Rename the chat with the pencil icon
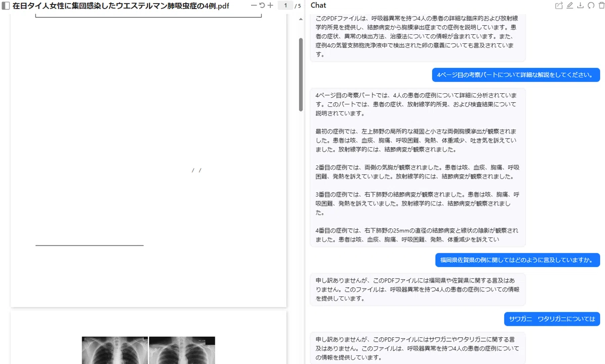605x364 pixels. coord(570,6)
